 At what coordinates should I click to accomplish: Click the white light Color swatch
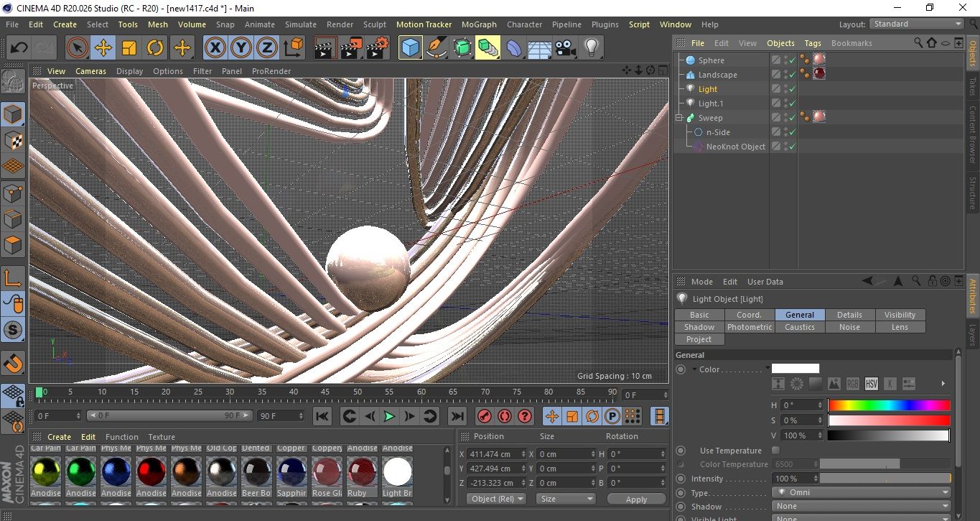pos(795,369)
